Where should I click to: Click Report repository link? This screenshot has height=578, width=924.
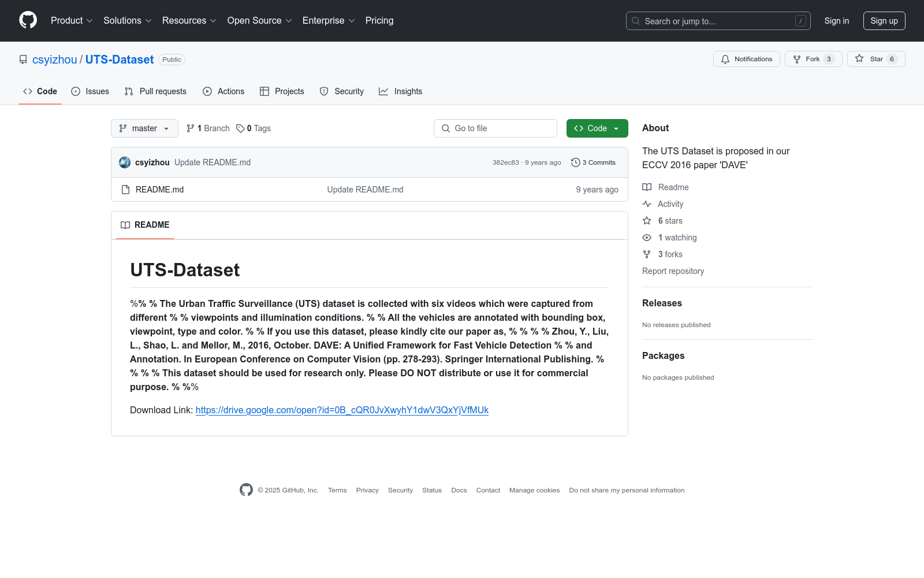coord(673,271)
